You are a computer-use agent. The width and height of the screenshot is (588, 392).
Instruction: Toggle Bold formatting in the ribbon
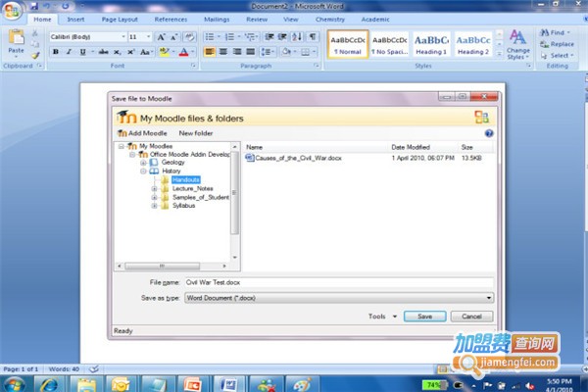pos(56,52)
